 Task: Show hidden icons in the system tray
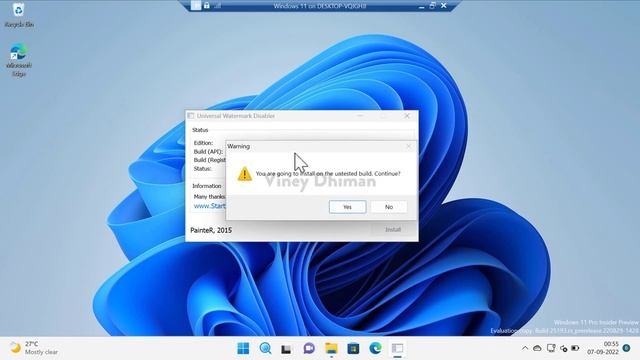click(525, 348)
